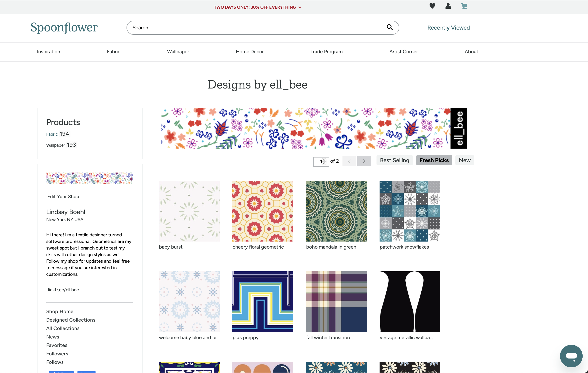Screen dimensions: 588x373
Task: Open account profile icon
Action: [448, 6]
